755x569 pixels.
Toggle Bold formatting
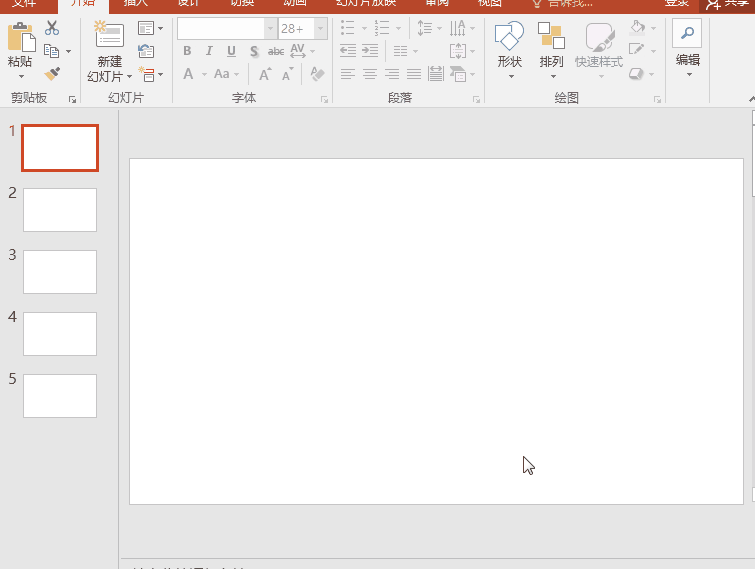pos(187,51)
